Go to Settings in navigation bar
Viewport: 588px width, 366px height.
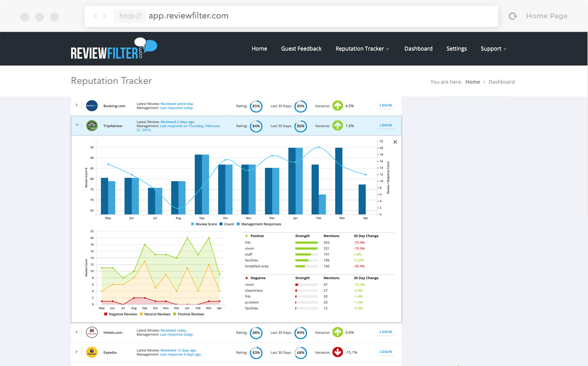(x=456, y=49)
